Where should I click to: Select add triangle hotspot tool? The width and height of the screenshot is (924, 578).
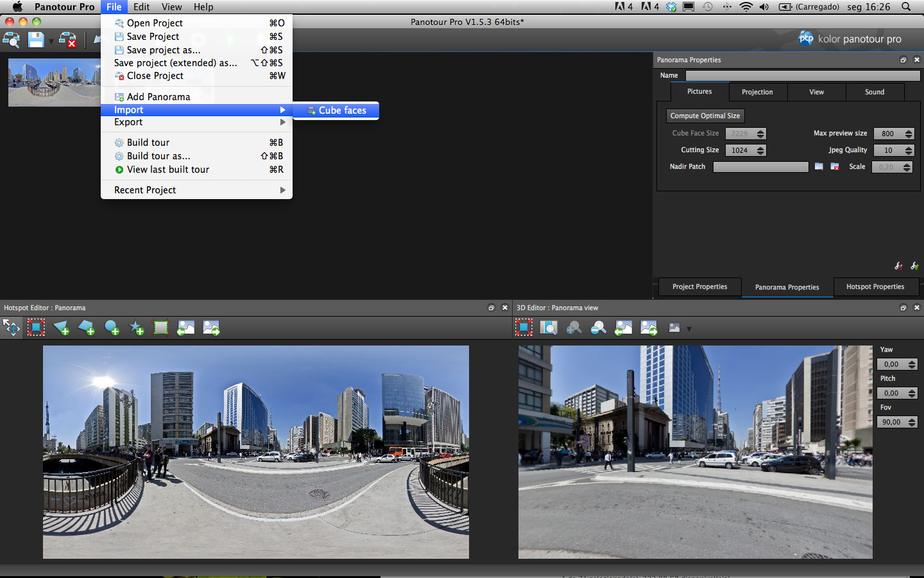coord(61,328)
